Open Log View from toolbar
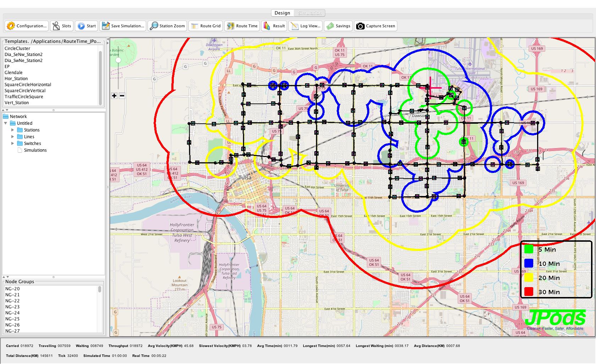 294,26
